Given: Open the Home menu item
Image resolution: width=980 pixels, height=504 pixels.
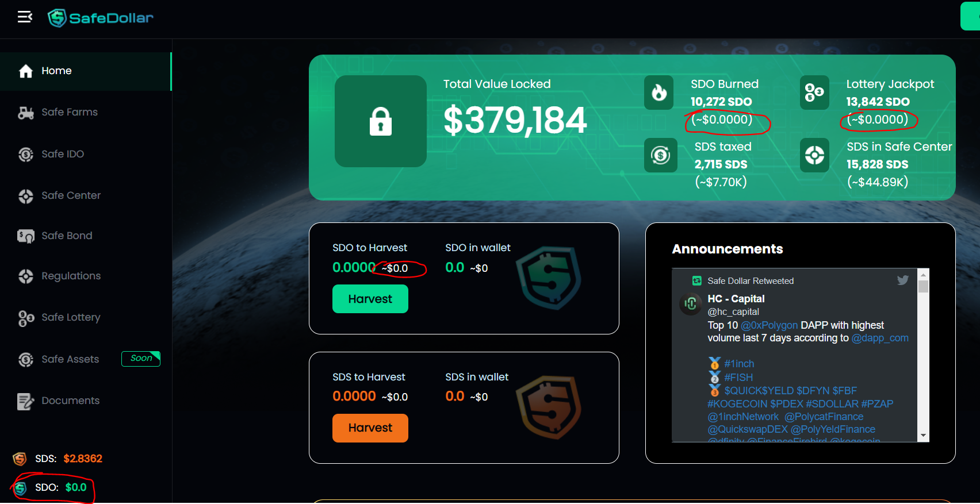Looking at the screenshot, I should 56,71.
